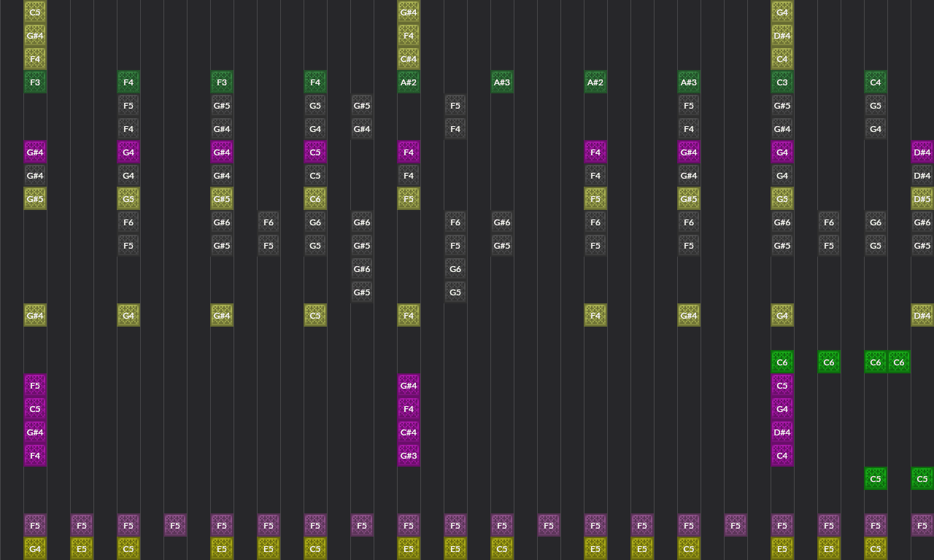Click olive F4 note between G#4 and C#4

click(409, 36)
